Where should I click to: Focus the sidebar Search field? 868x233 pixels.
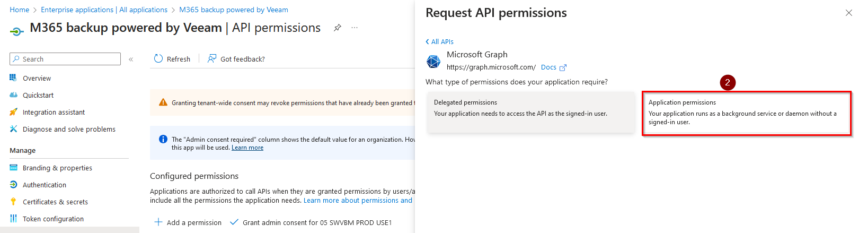[x=70, y=59]
